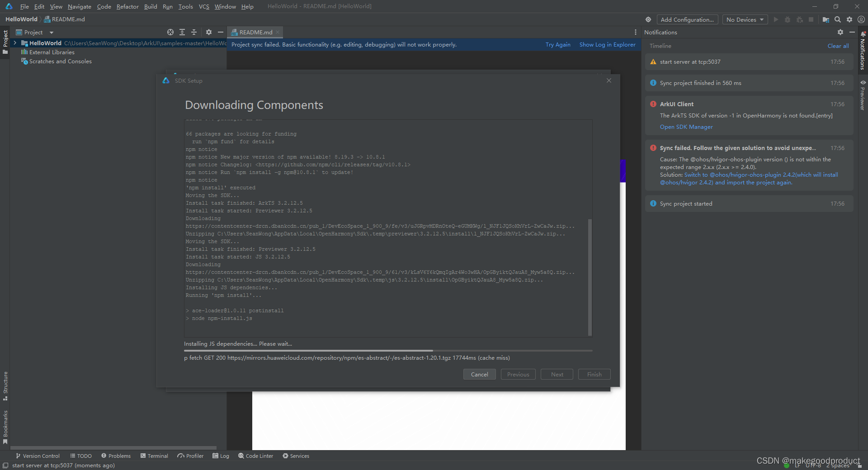The image size is (868, 470).
Task: Open Search Everywhere magnifier icon
Action: pyautogui.click(x=838, y=19)
